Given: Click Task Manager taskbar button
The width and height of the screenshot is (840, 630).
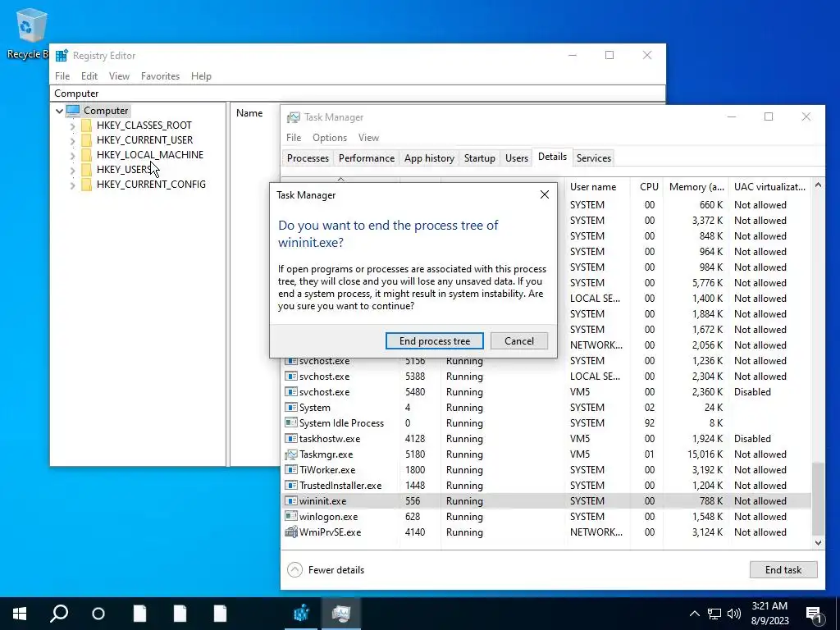Looking at the screenshot, I should point(341,614).
